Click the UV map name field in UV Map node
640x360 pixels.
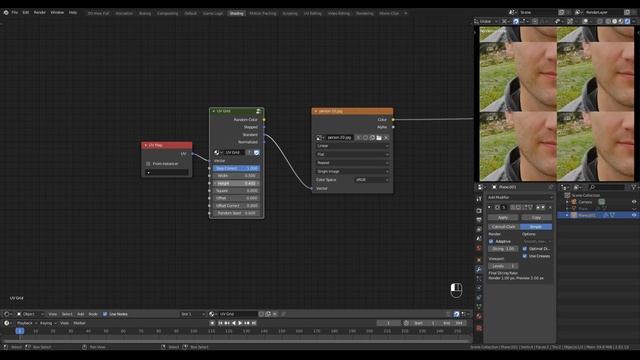point(167,172)
